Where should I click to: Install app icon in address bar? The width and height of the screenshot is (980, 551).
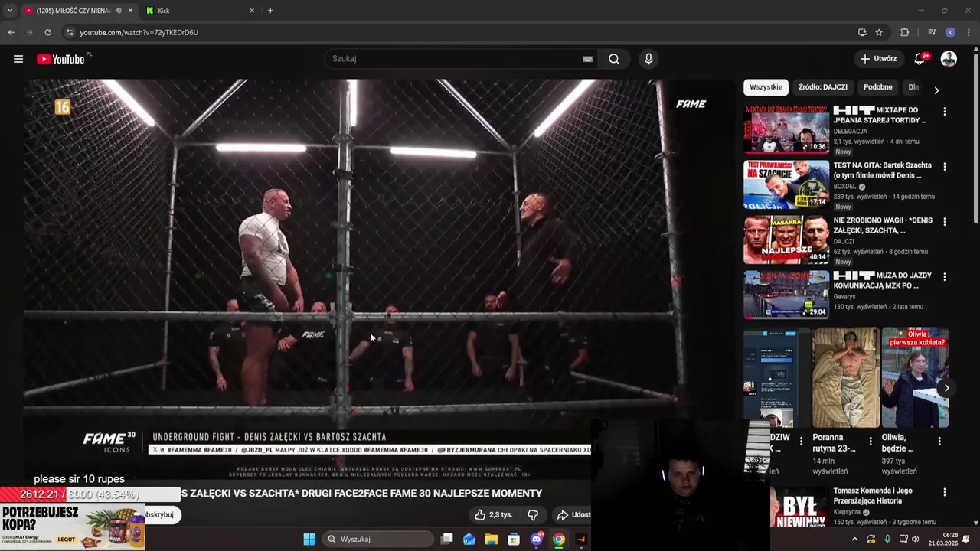coord(862,32)
